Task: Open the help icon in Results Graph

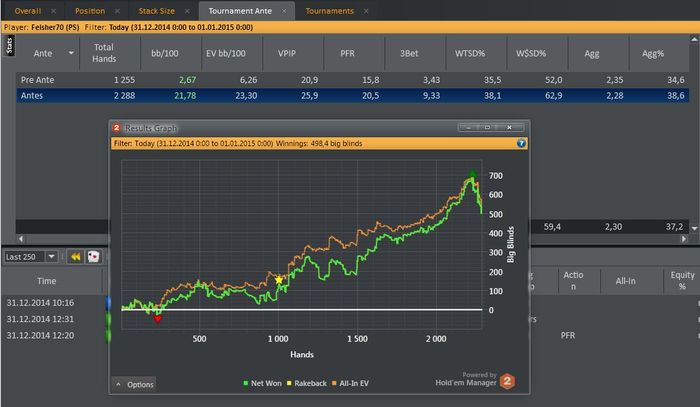Action: coord(521,143)
